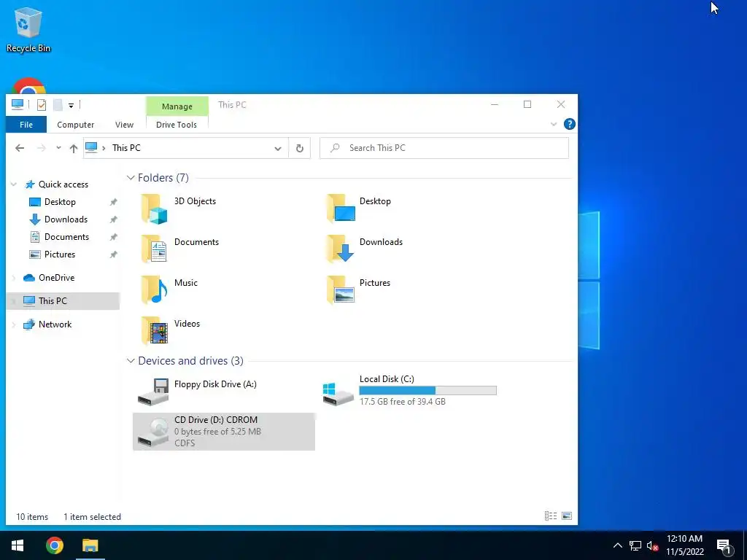The image size is (747, 560).
Task: Click the '17.5 GB free of 39.4 GB' text
Action: click(x=403, y=402)
